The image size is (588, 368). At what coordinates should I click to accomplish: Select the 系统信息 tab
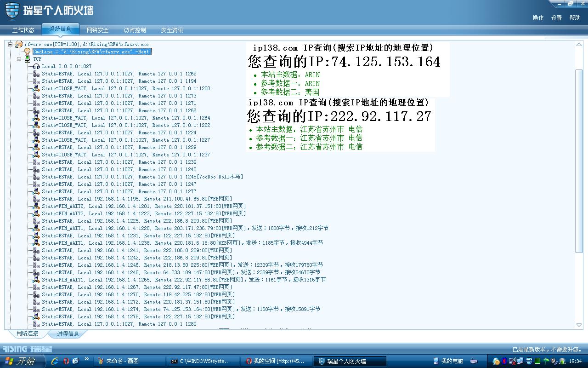coord(61,29)
